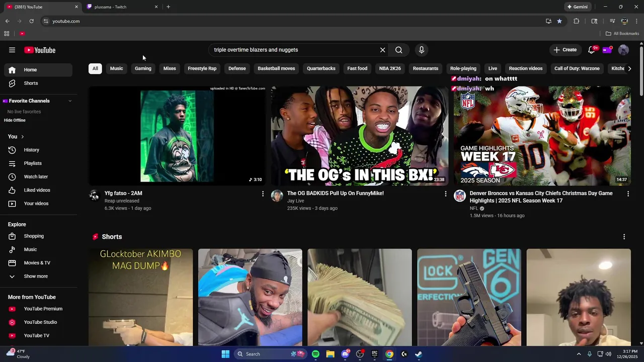
Task: Run search with the magnifier button
Action: [398, 50]
